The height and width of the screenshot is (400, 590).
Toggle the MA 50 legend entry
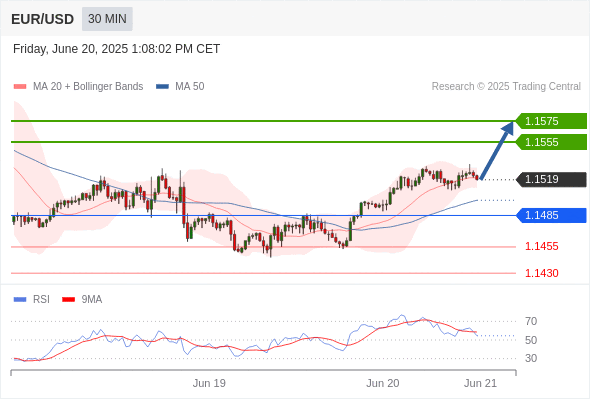(x=180, y=87)
